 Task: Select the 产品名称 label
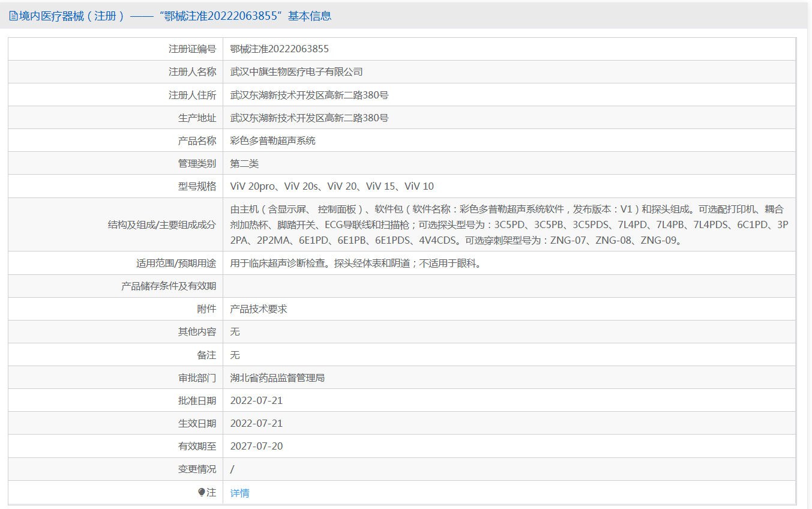pyautogui.click(x=197, y=140)
